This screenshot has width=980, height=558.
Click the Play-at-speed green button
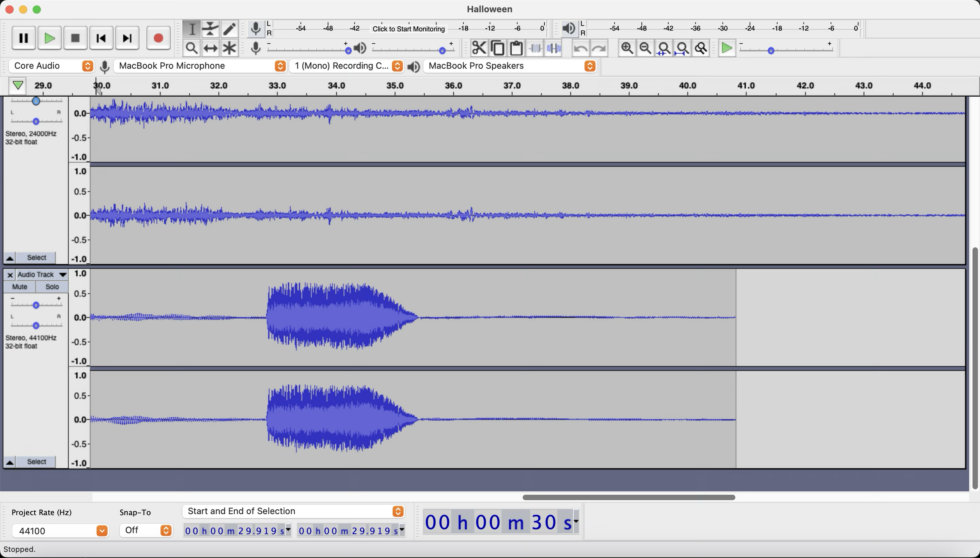[727, 48]
